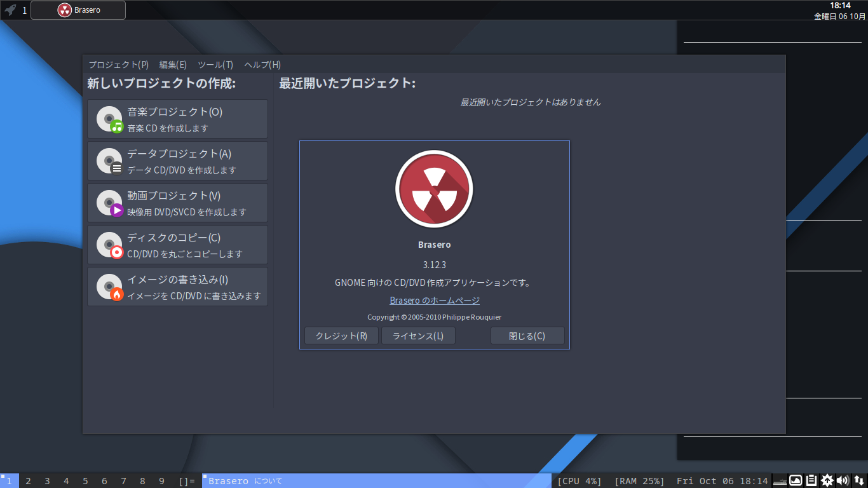Viewport: 868px width, 488px height.
Task: Start a 音楽プロジェクト(O) project
Action: click(x=178, y=119)
